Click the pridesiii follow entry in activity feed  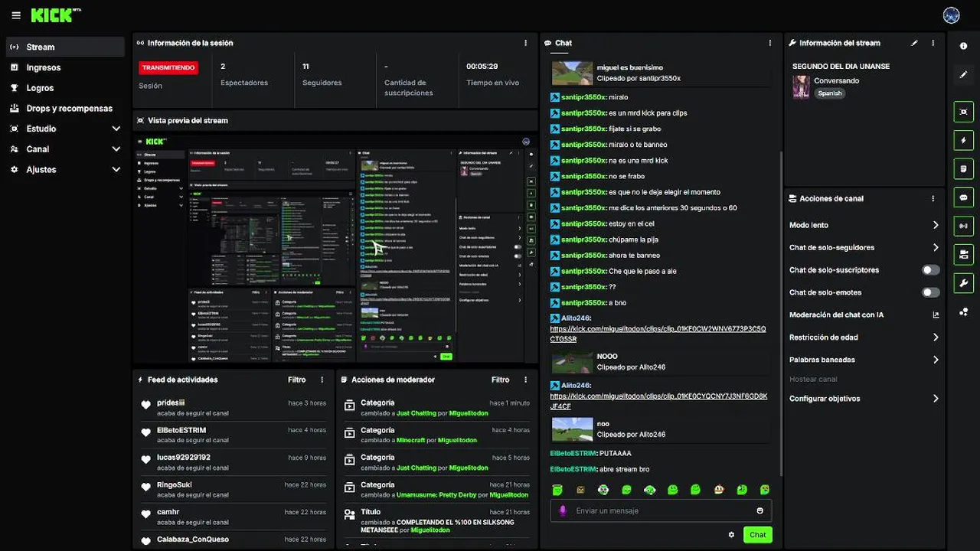point(234,407)
